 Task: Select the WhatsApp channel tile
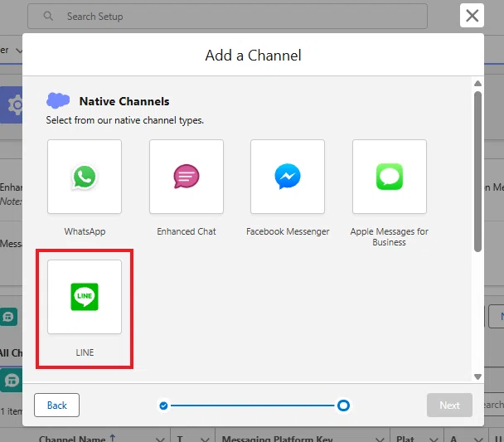[85, 177]
